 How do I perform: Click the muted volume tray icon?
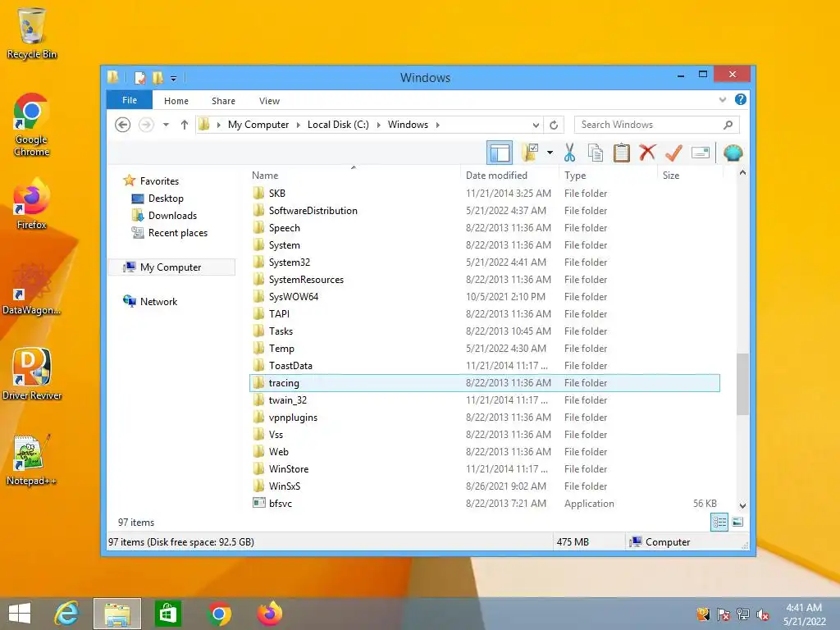point(763,614)
